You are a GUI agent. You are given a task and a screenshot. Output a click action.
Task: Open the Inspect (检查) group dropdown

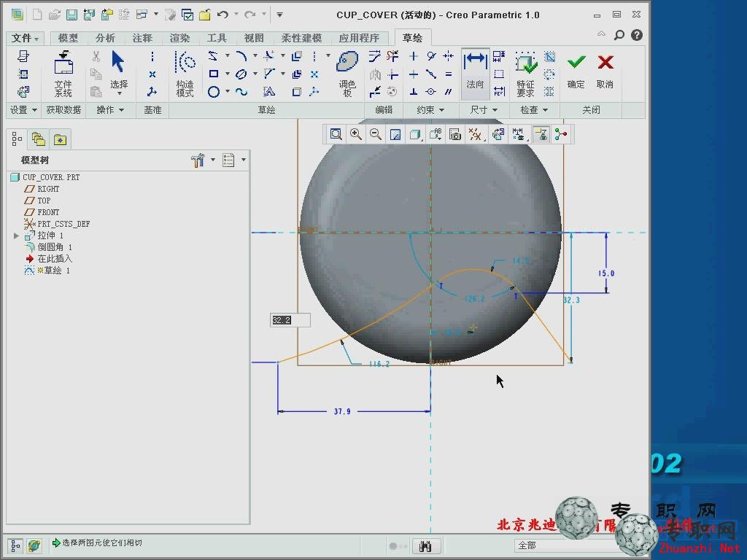pos(533,110)
